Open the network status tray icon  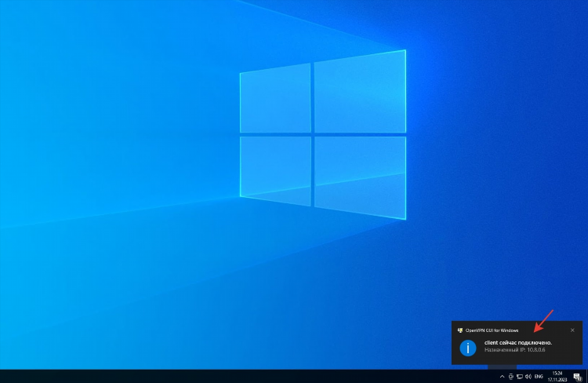pos(520,376)
